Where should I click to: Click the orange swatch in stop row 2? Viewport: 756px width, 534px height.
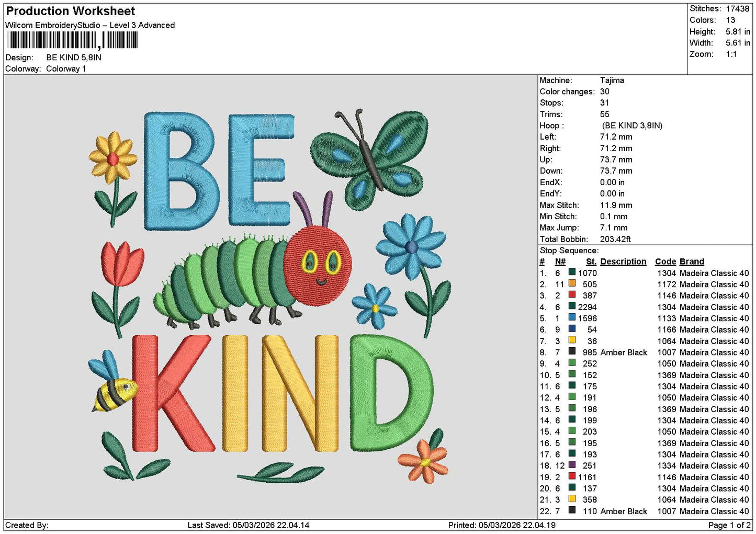tap(572, 284)
